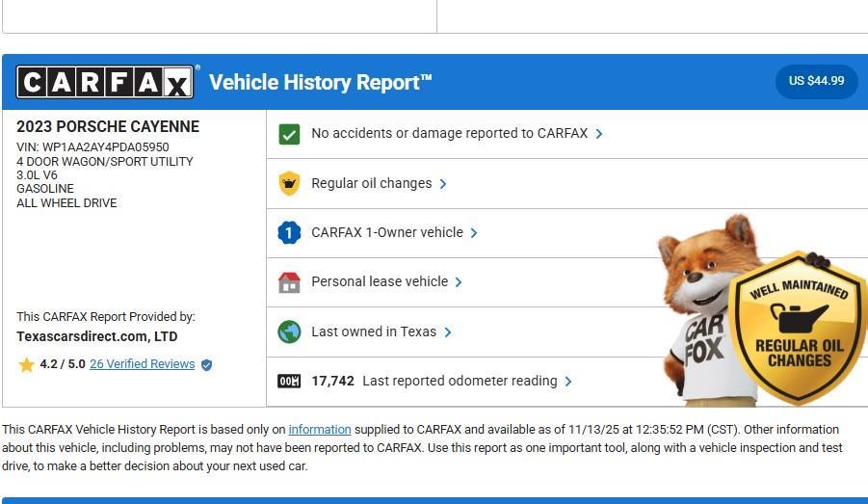Screen dimensions: 868x504
Task: Click the verified reviews checkmark badge
Action: [x=206, y=365]
